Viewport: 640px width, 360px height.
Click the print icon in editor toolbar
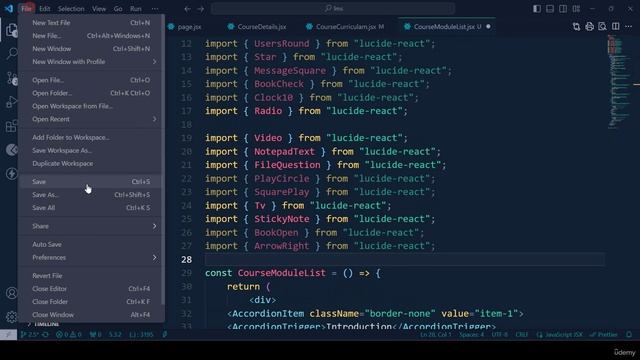click(589, 27)
